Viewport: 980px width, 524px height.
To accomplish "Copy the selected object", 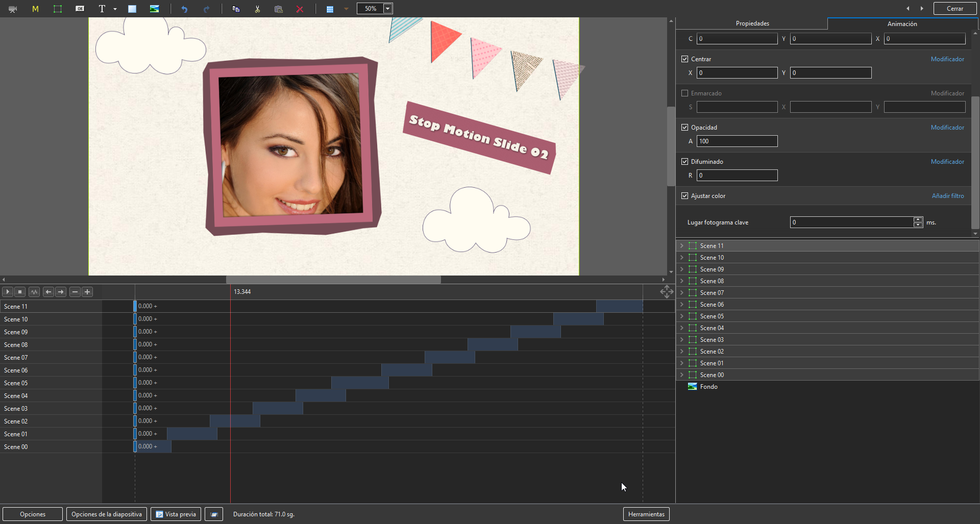I will [236, 9].
